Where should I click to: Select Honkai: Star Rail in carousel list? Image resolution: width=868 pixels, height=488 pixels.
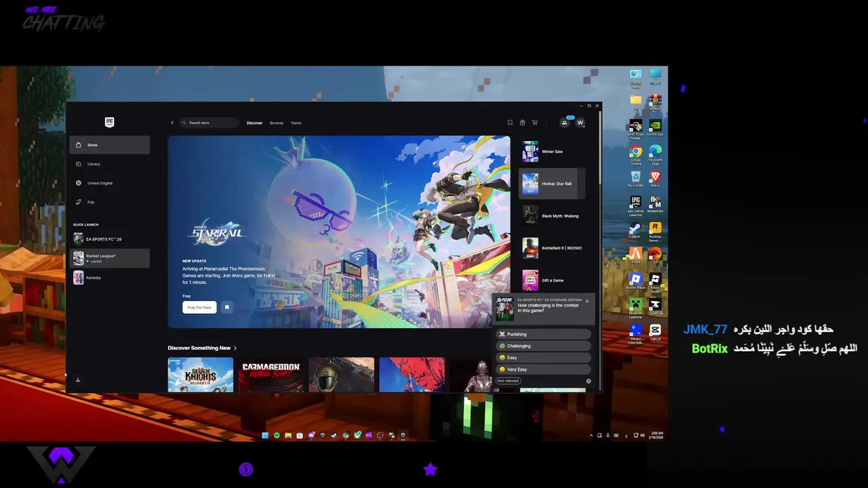(551, 183)
